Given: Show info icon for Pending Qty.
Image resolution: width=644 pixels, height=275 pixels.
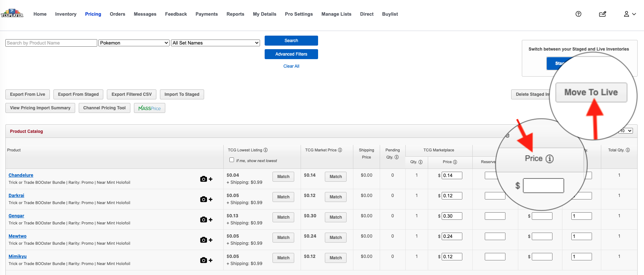Looking at the screenshot, I should (397, 157).
